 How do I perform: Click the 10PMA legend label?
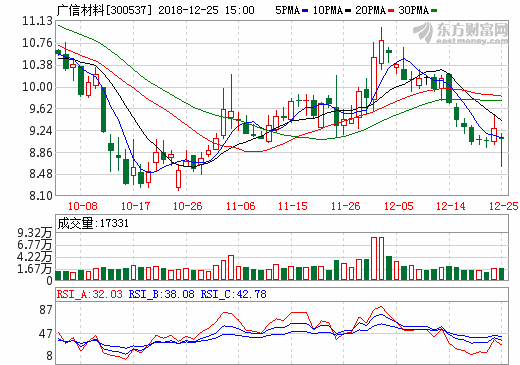(x=328, y=10)
